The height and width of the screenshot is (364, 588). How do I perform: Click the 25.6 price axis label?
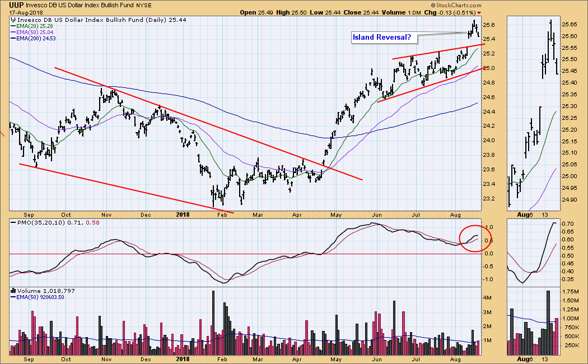[491, 25]
